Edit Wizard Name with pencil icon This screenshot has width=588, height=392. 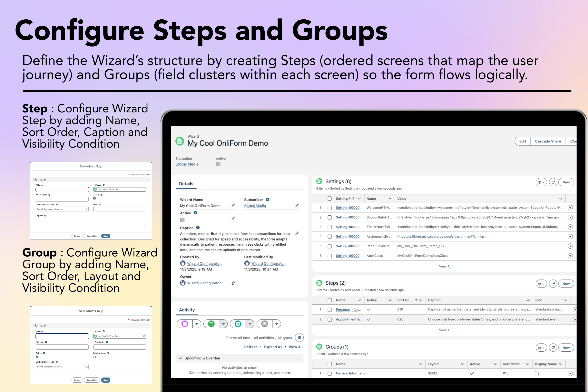[233, 205]
